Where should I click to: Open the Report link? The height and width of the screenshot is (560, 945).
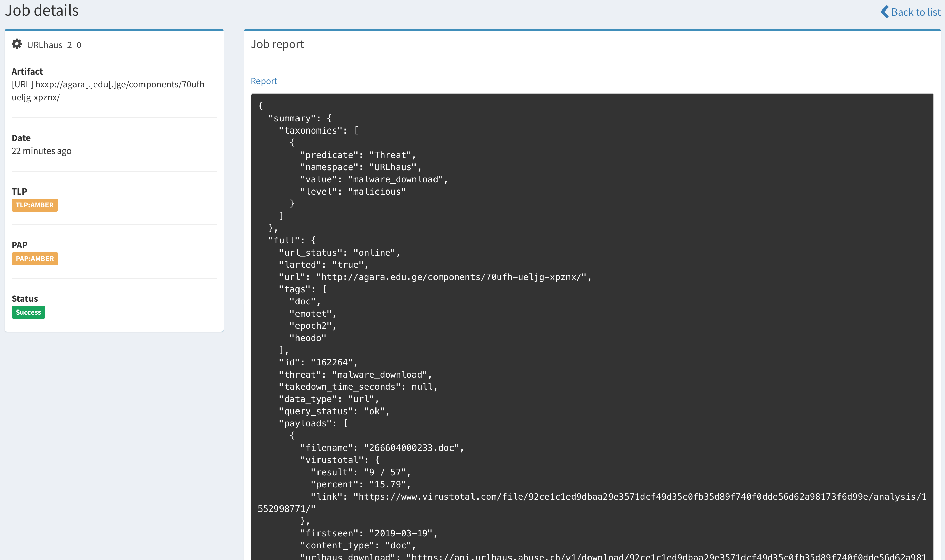[x=264, y=80]
